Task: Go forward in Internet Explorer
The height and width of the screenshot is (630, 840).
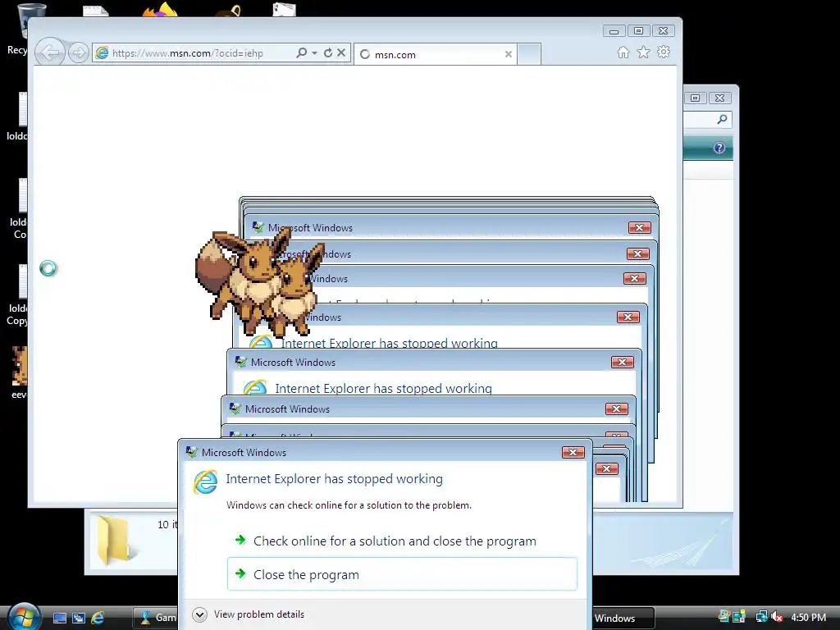Action: pyautogui.click(x=79, y=52)
